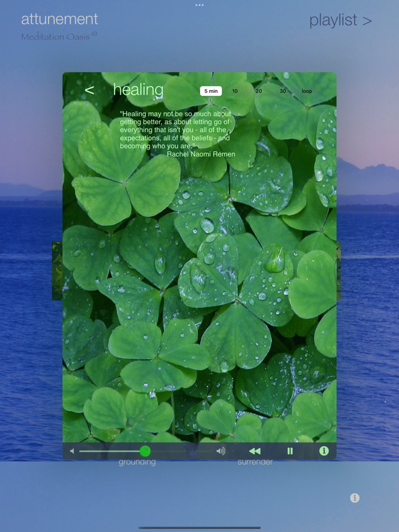Tap the healing title text
Screen dimensions: 399x532
[x=138, y=90]
